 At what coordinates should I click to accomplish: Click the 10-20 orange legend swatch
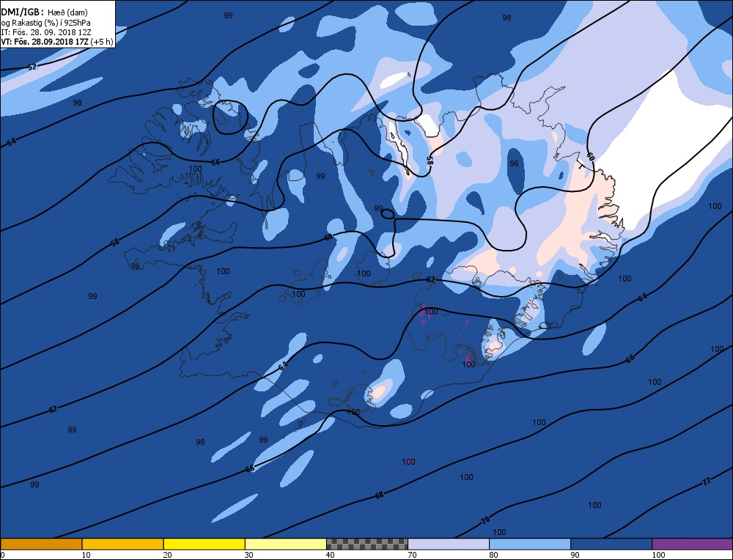[122, 544]
